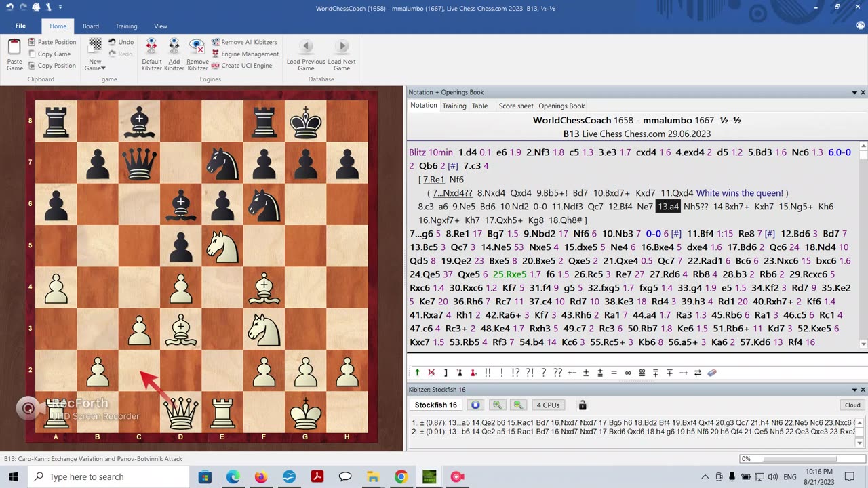Click the taskbar search box
The width and height of the screenshot is (868, 488).
point(108,476)
